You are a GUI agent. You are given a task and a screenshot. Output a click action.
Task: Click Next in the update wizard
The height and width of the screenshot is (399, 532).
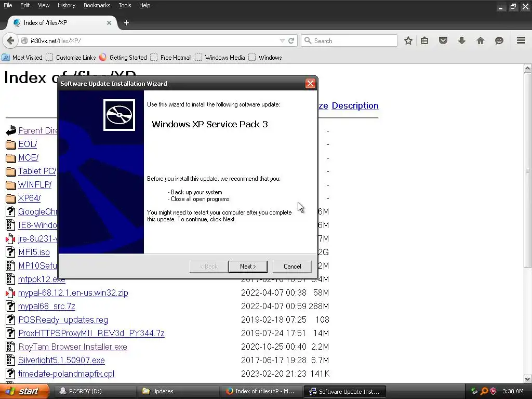click(x=248, y=267)
